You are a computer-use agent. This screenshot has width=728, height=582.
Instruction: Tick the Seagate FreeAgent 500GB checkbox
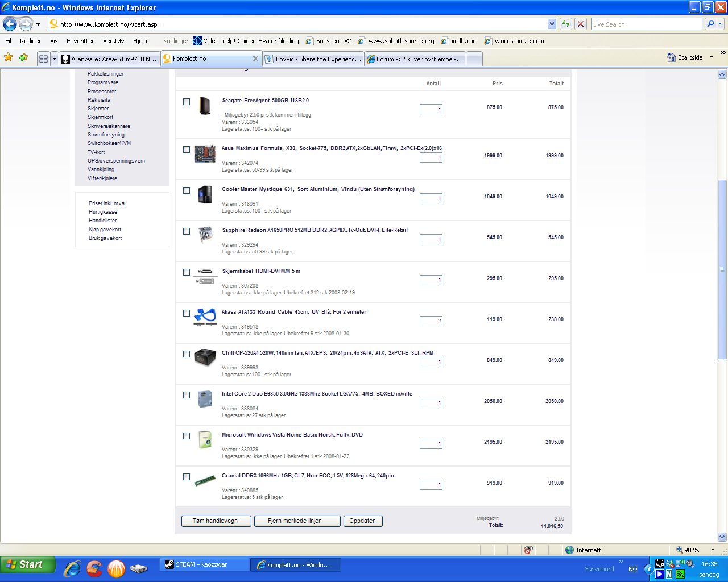[187, 102]
